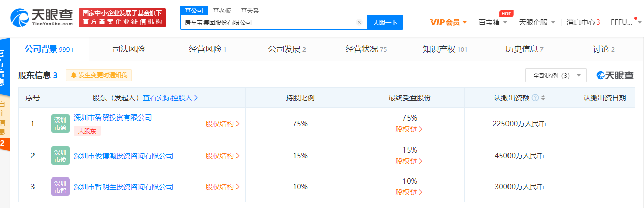Sort by 认缴出资额 sort arrows
The width and height of the screenshot is (644, 208).
pos(543,98)
